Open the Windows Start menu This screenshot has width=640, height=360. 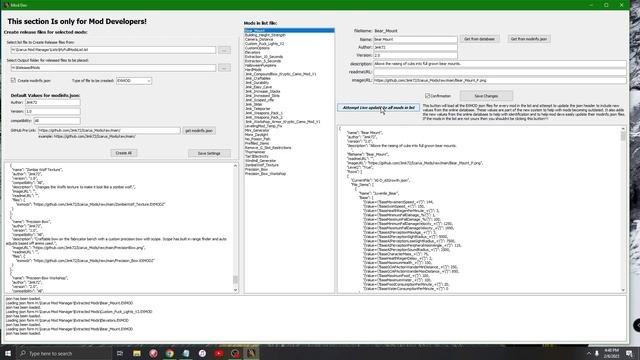[x=8, y=353]
